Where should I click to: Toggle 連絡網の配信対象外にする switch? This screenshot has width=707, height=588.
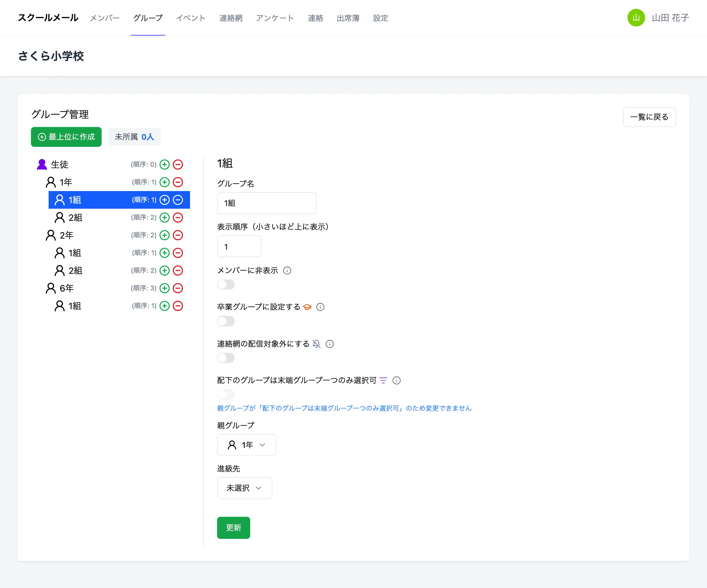tap(226, 358)
